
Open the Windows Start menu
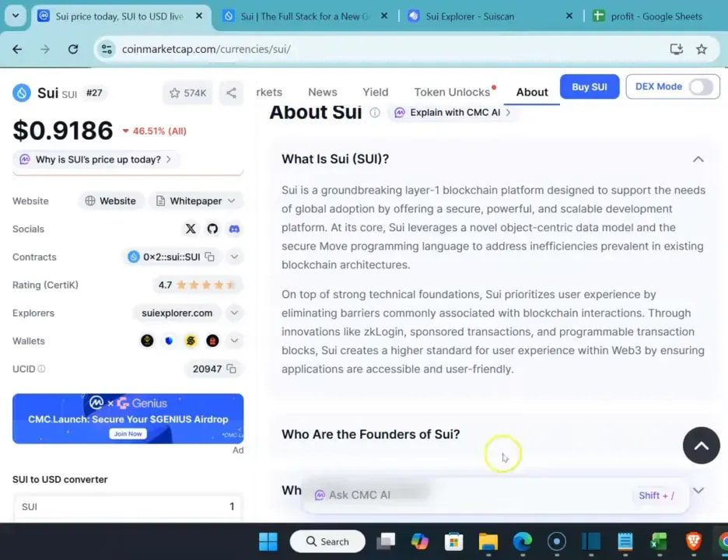[x=268, y=541]
